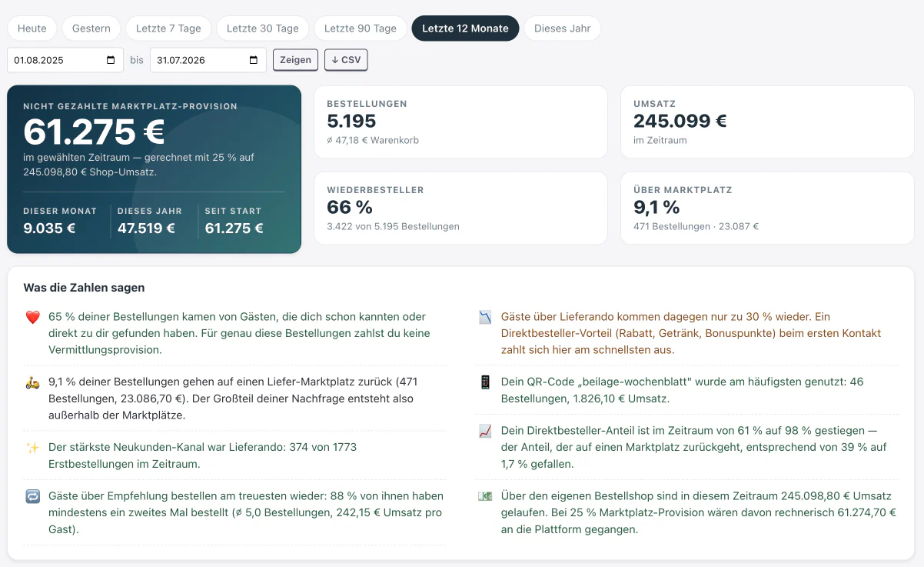Click the Dieses Jahr value 47.519 €
This screenshot has width=924, height=567.
[146, 228]
